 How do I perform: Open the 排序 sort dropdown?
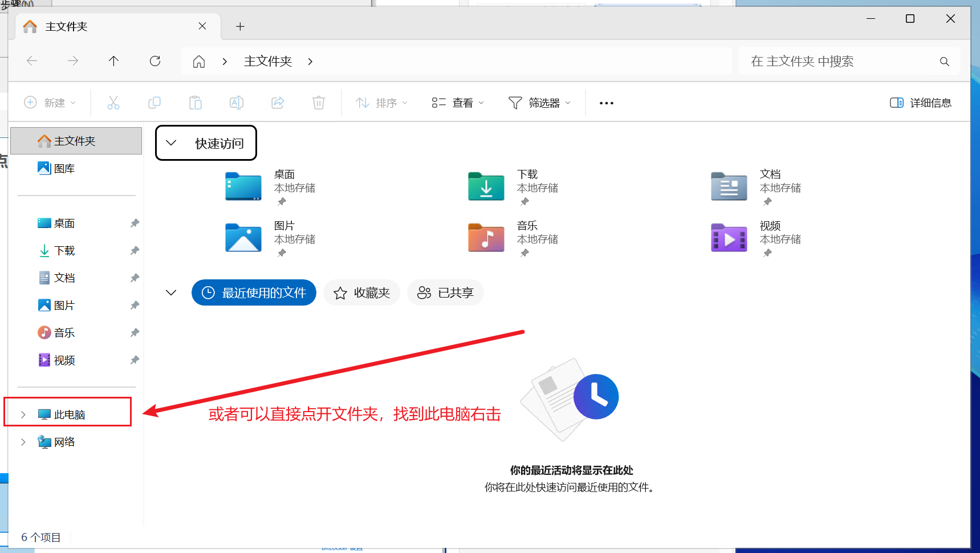pos(382,103)
